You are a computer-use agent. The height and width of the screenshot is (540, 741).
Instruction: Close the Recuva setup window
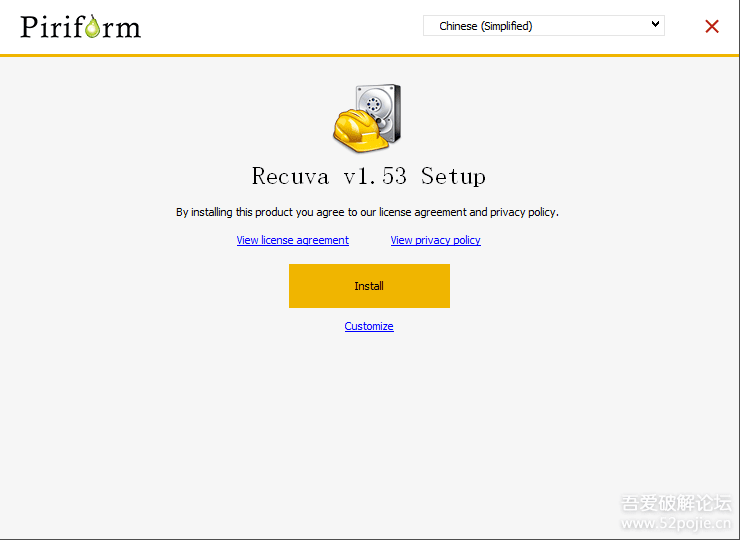pyautogui.click(x=712, y=26)
